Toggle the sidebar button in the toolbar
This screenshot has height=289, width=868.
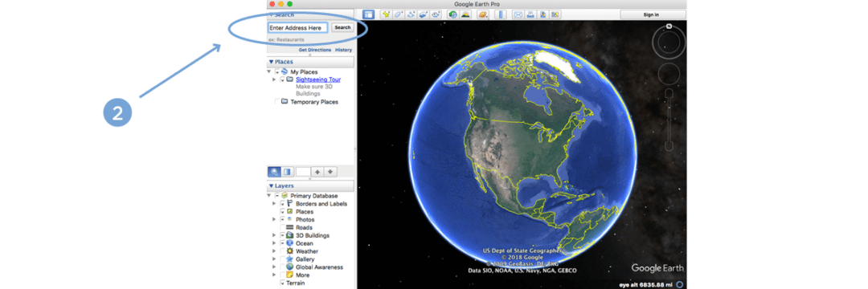(369, 14)
